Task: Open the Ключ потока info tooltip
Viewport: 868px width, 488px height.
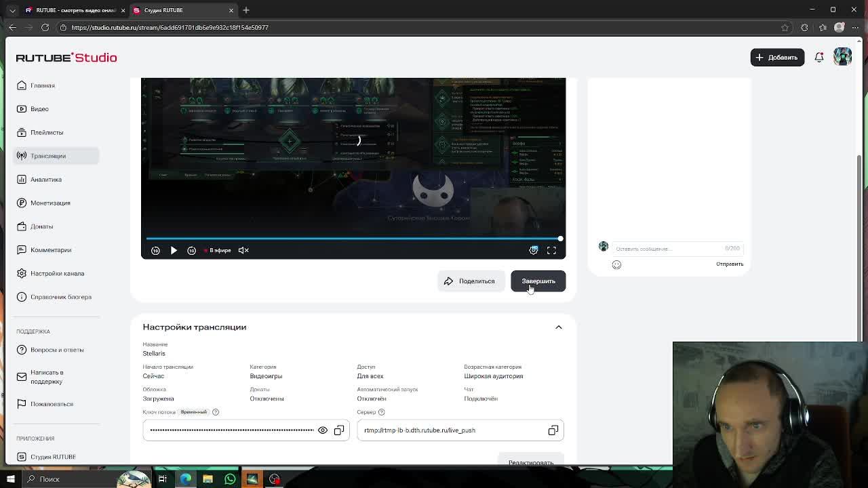Action: (216, 412)
